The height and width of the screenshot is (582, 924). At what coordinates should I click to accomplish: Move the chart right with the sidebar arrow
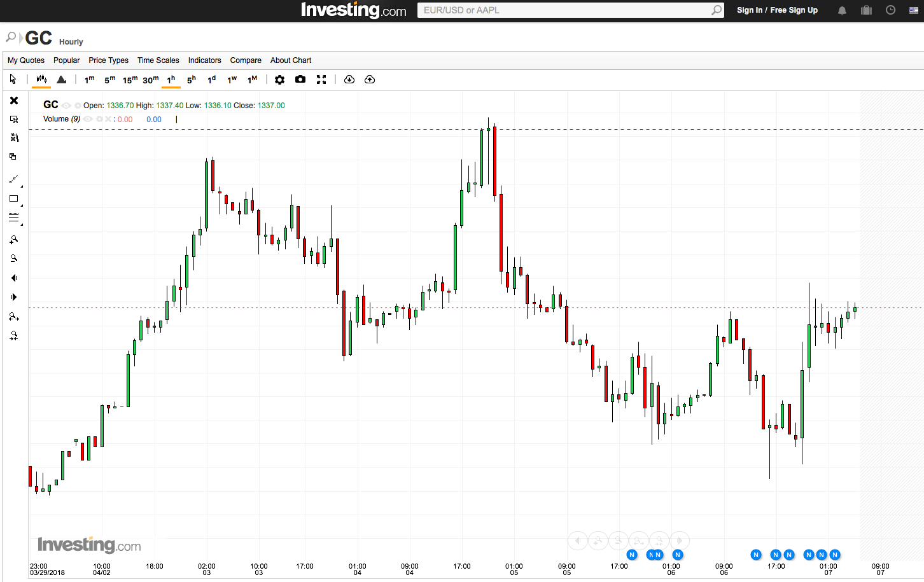(x=13, y=297)
